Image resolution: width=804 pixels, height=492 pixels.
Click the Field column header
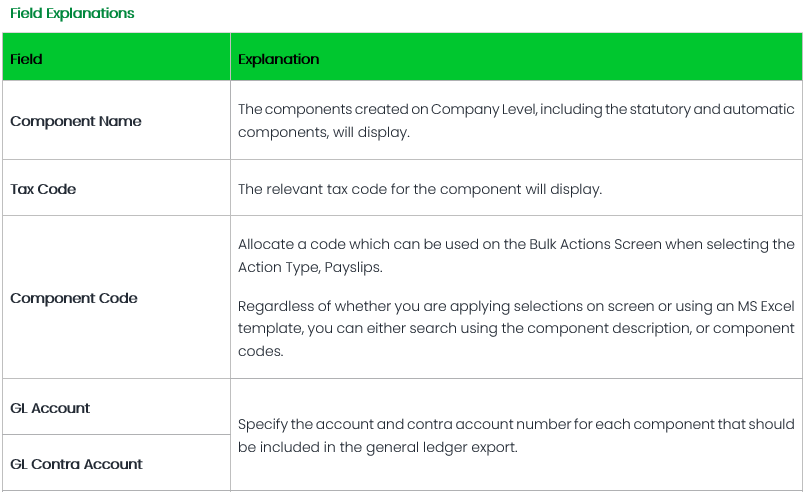click(x=26, y=59)
